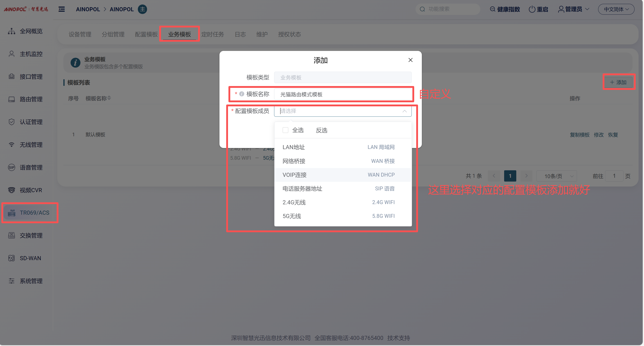The width and height of the screenshot is (644, 346).
Task: Click the 模板名称 text input field
Action: (x=343, y=94)
